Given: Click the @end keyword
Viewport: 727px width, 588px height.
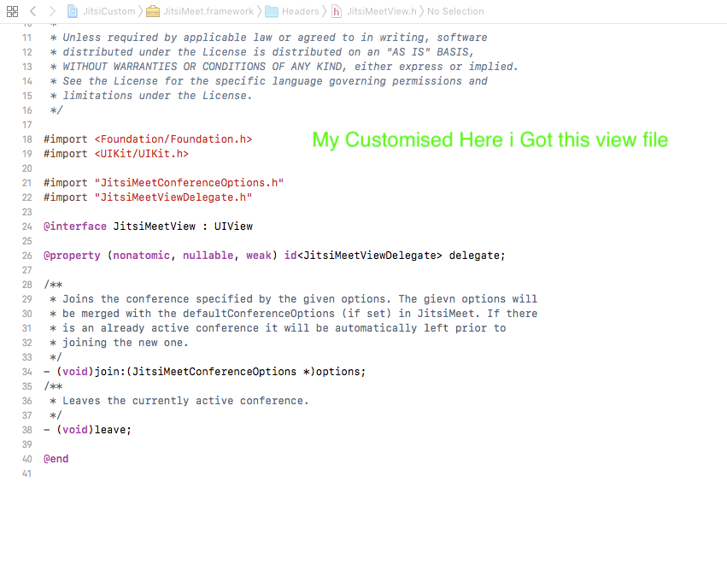Looking at the screenshot, I should click(56, 458).
